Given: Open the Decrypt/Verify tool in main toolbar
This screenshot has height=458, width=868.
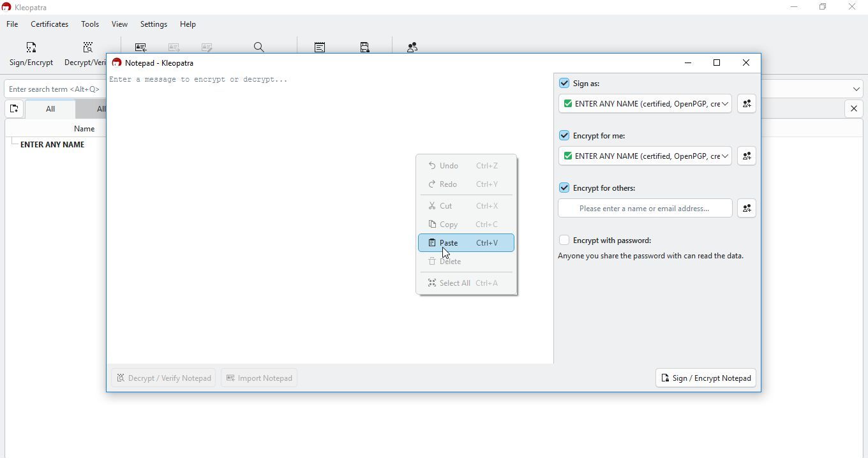Looking at the screenshot, I should (86, 54).
